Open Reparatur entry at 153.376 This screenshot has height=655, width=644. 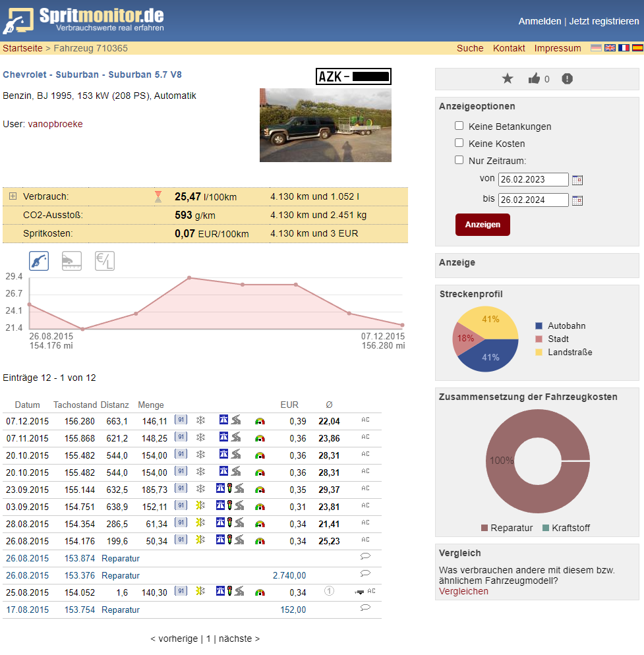(x=121, y=576)
